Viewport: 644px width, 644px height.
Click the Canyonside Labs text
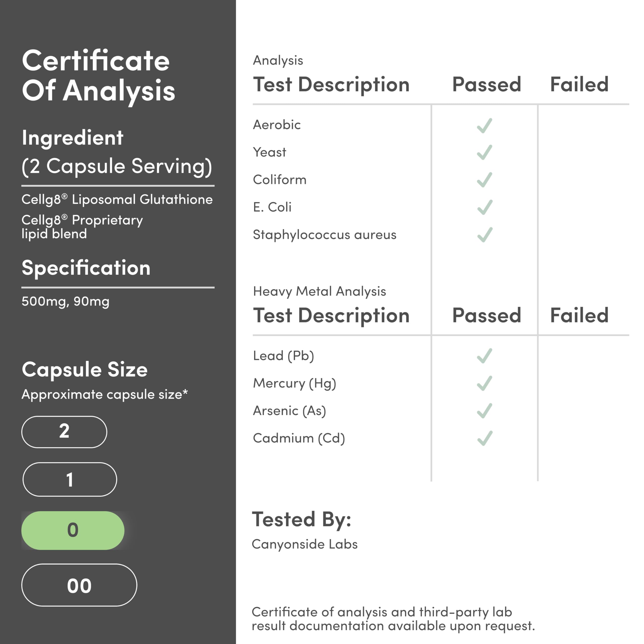(x=304, y=544)
